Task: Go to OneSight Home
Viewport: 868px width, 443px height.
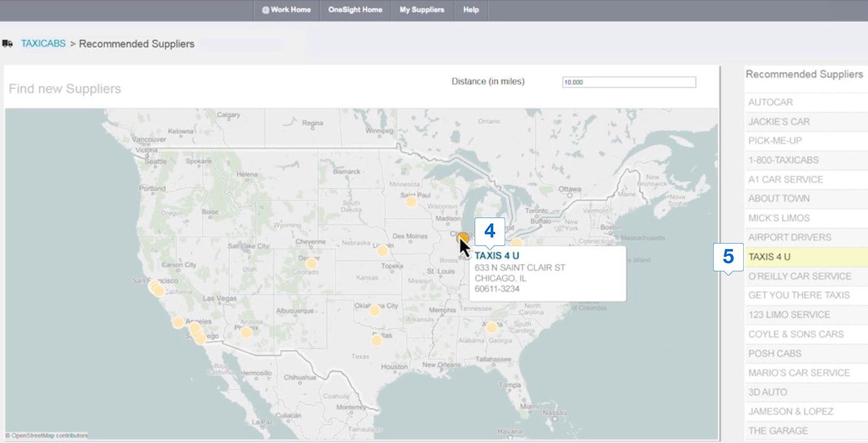Action: 355,10
